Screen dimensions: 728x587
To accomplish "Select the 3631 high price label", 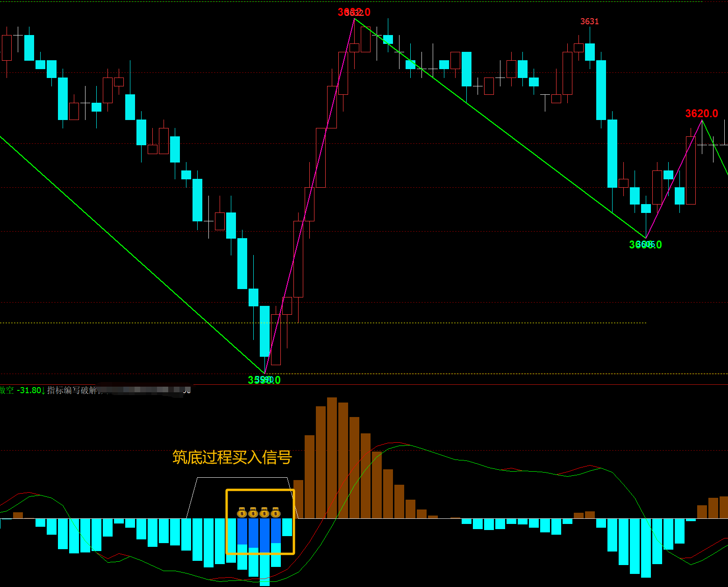I will (x=590, y=21).
